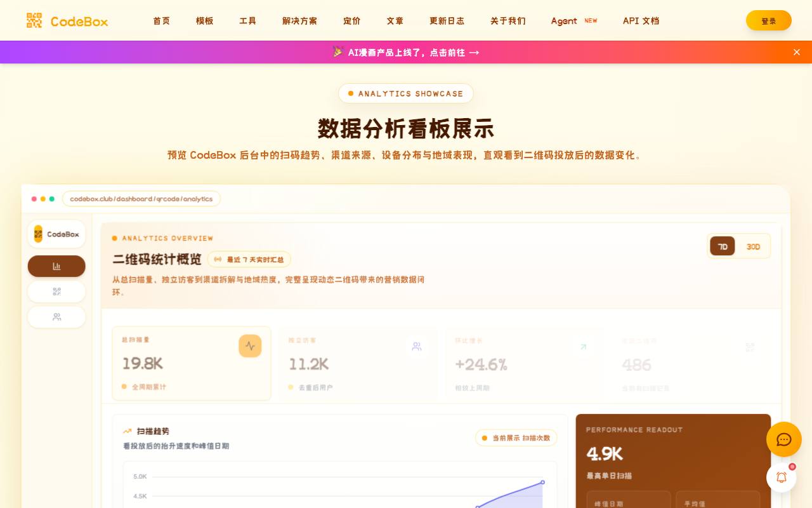Click the ANALYTICS SHOWCASE badge
Screen dimensions: 812x508
coord(406,93)
